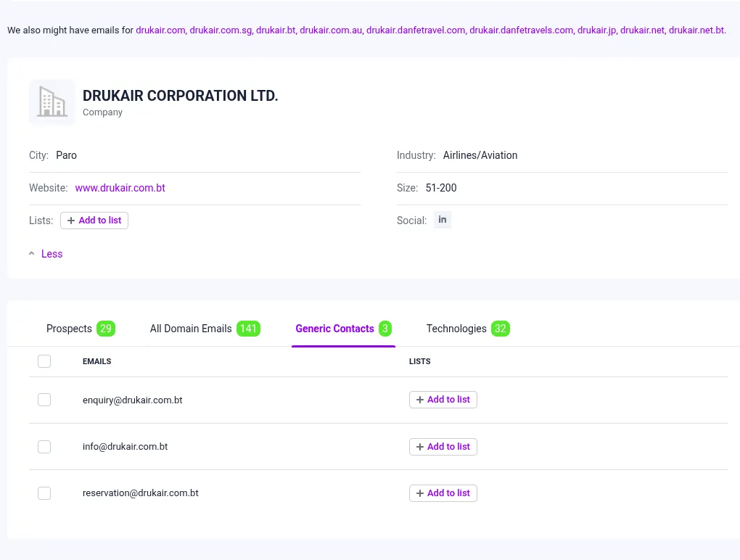740x560 pixels.
Task: Tick the checkbox for info@drukair.com.bt
Action: 44,447
